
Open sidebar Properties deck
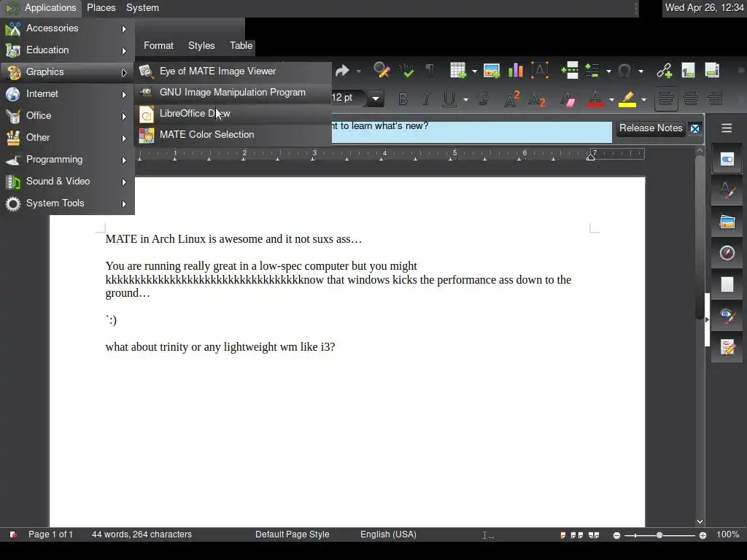pos(727,160)
